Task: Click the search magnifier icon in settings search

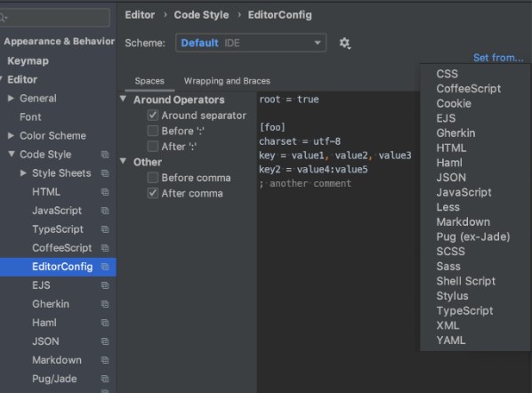Action: click(3, 18)
